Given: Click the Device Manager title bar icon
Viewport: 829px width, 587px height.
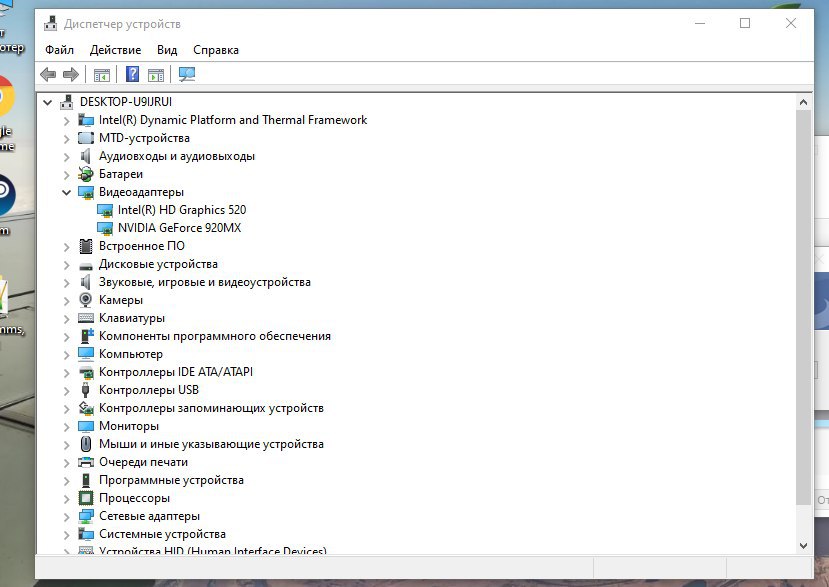Looking at the screenshot, I should 51,23.
